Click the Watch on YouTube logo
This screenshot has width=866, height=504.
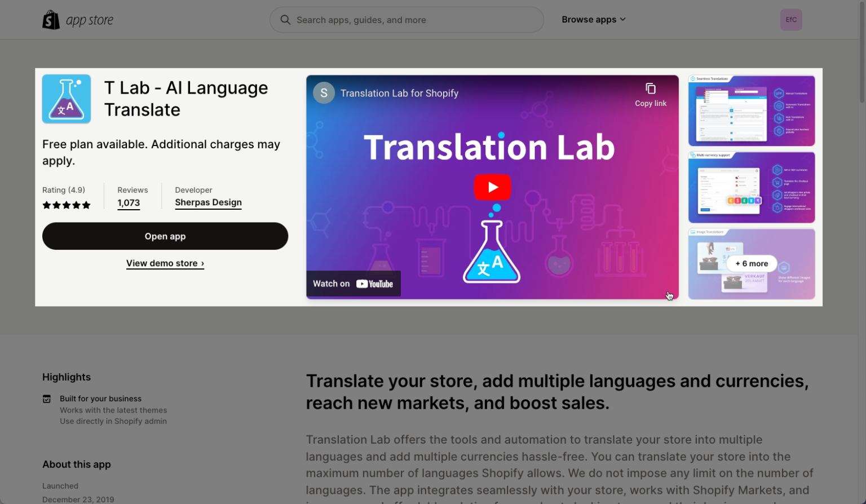point(353,284)
